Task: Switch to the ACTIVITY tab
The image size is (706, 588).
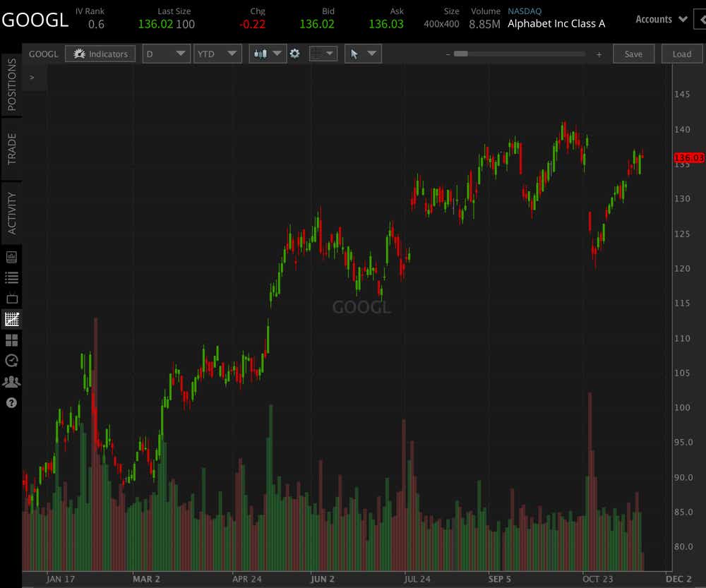Action: tap(11, 213)
